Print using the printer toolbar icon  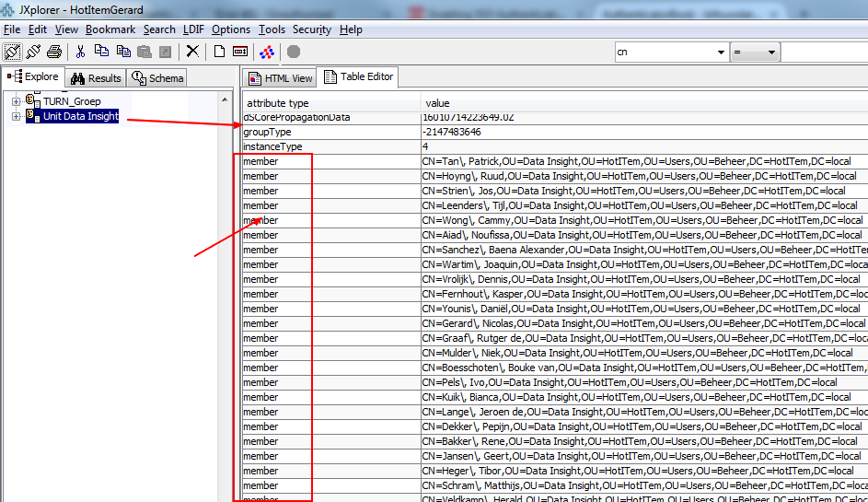click(x=54, y=52)
